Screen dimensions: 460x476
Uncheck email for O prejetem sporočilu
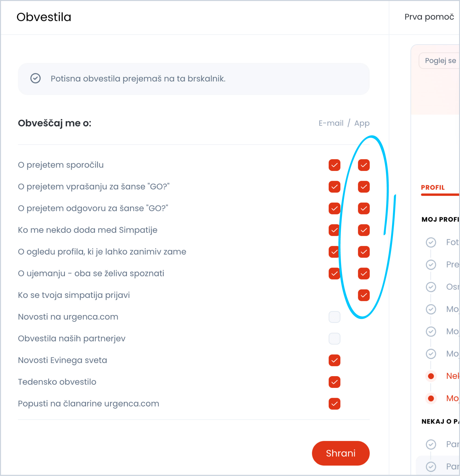point(334,165)
